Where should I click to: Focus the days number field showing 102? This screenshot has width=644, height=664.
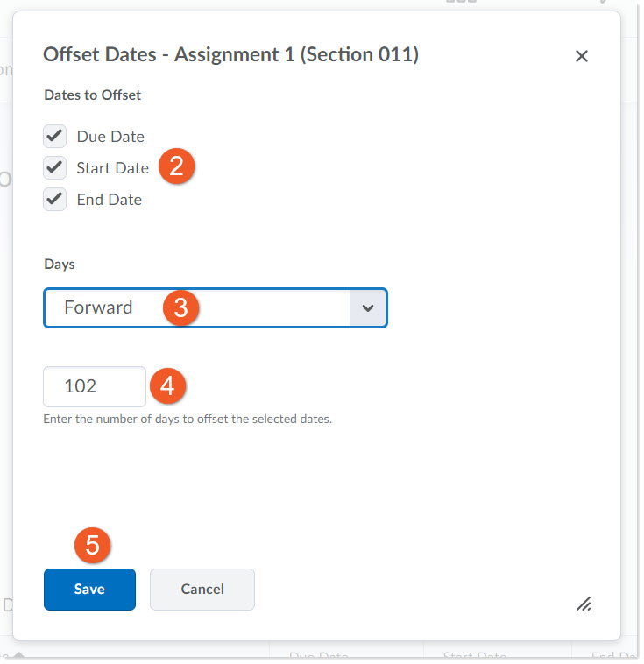tap(94, 386)
